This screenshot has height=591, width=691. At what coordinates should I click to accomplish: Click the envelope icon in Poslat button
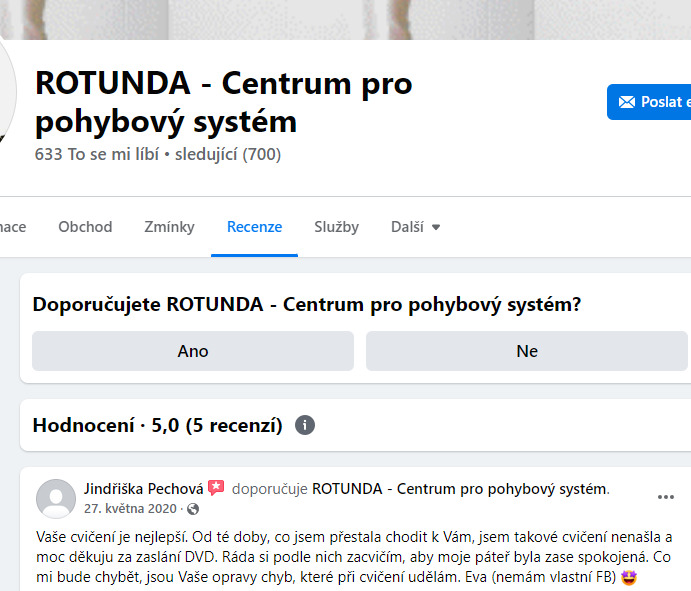coord(627,102)
